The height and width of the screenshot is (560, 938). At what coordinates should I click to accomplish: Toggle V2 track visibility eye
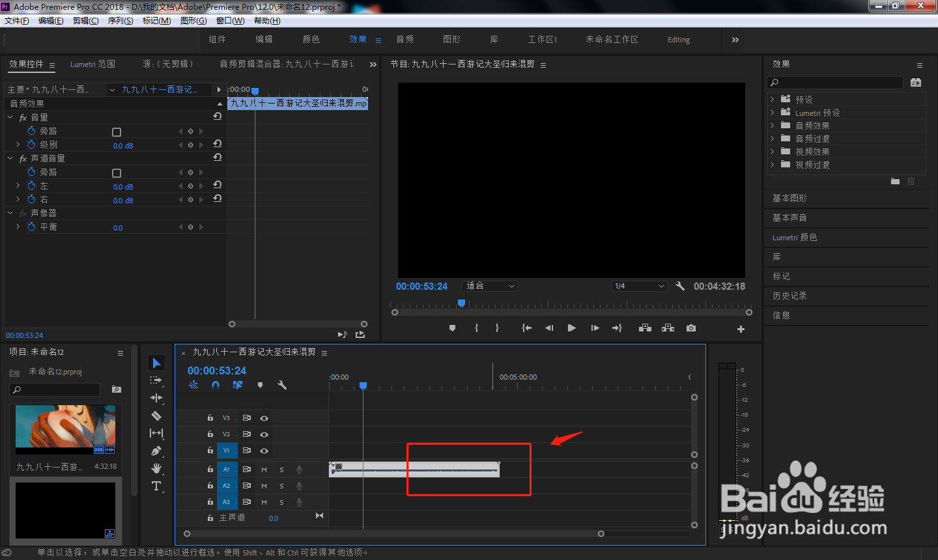click(x=264, y=434)
